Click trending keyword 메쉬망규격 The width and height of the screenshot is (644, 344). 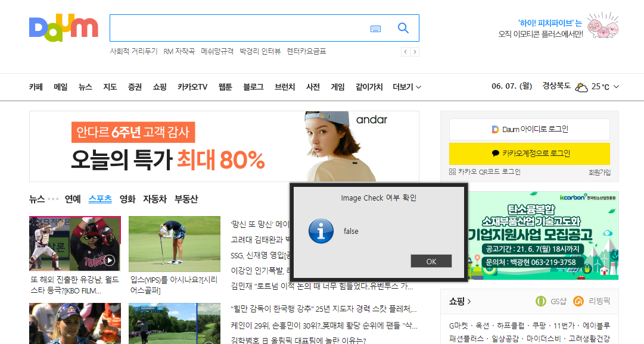pyautogui.click(x=217, y=51)
